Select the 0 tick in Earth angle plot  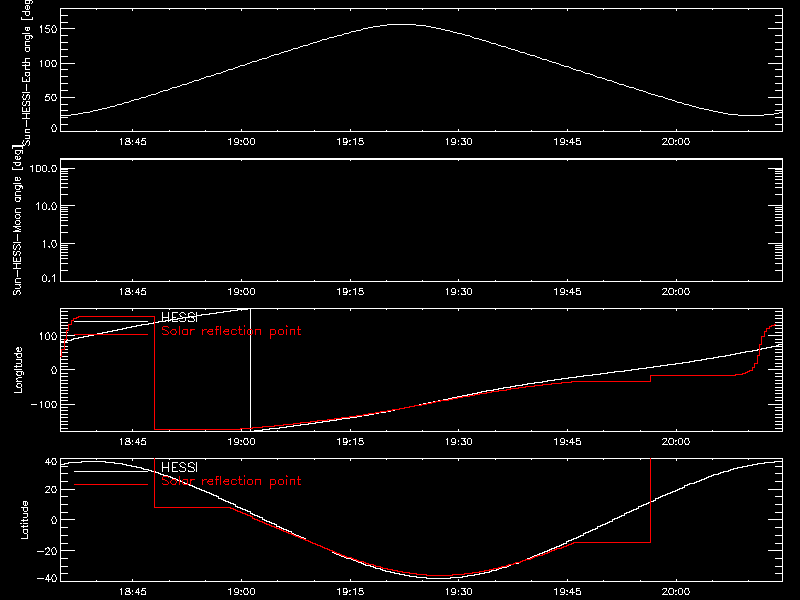54,128
